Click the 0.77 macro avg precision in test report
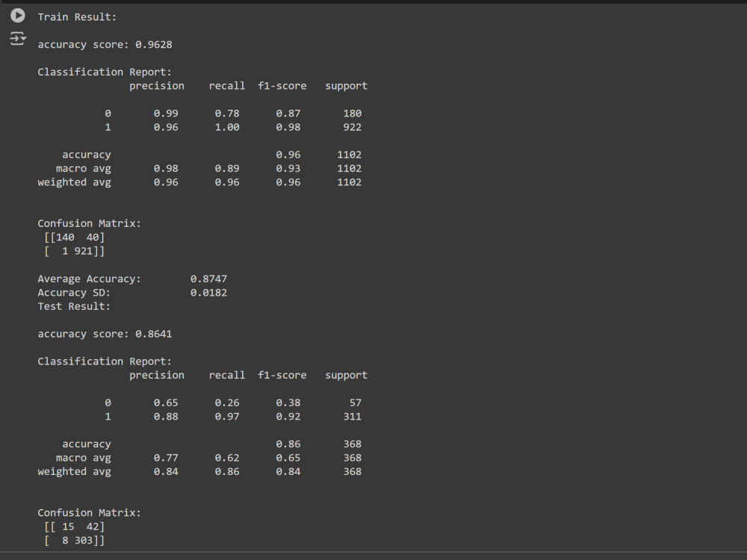This screenshot has width=747, height=560. (x=166, y=458)
